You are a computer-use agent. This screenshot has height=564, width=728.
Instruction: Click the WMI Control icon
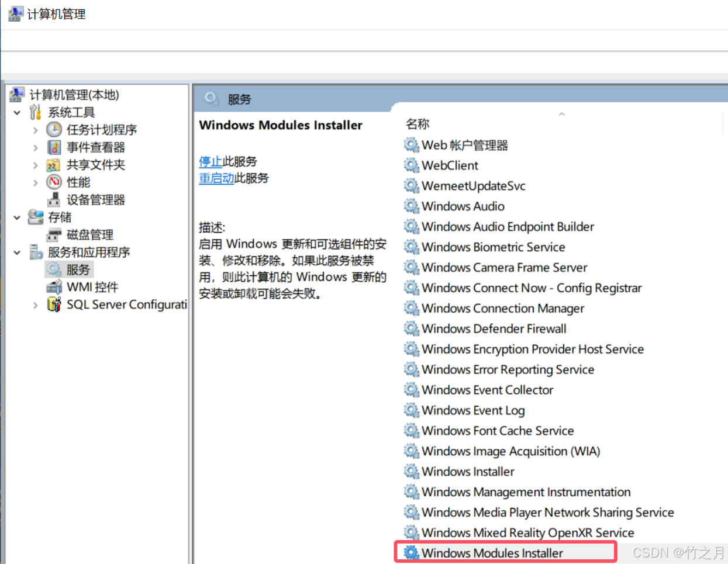click(x=54, y=287)
